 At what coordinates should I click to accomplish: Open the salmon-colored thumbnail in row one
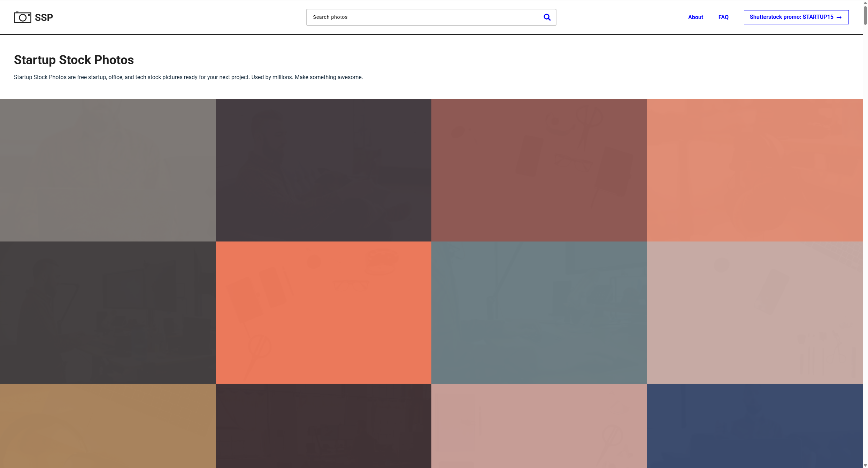755,170
